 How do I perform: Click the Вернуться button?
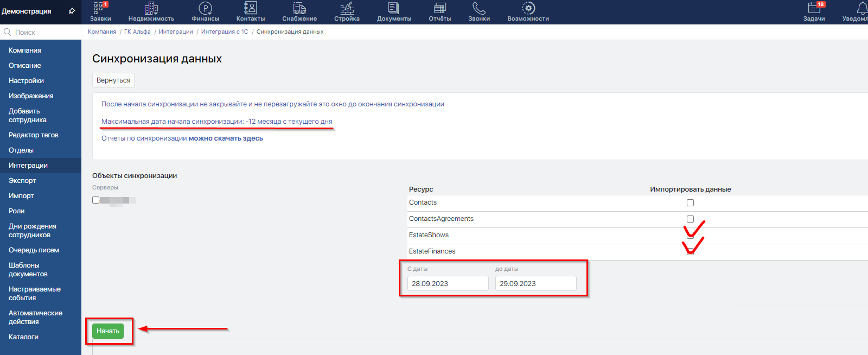point(113,80)
